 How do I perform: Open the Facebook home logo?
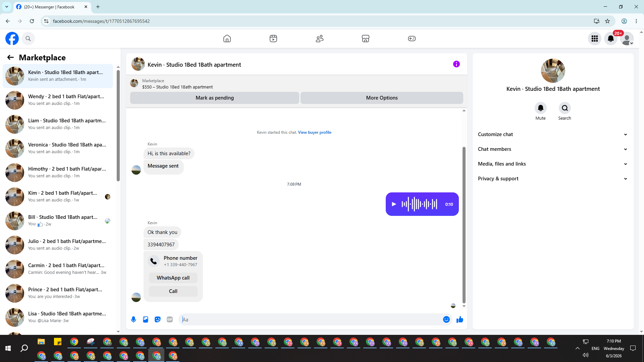12,39
